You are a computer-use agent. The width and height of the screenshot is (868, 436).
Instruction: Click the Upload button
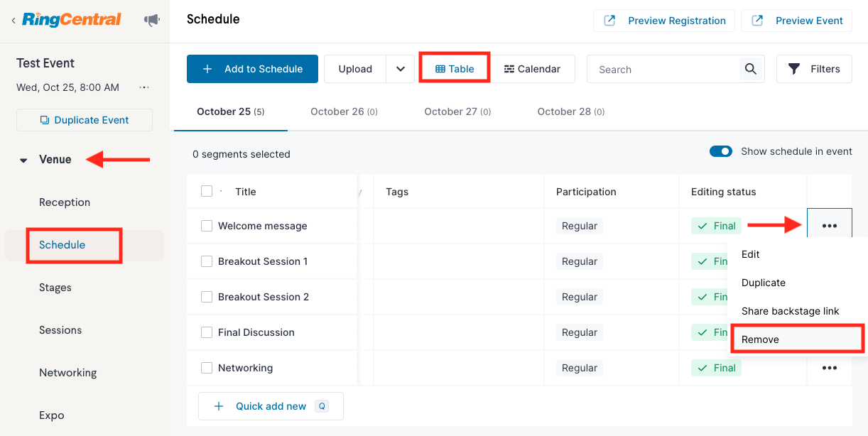[x=355, y=69]
